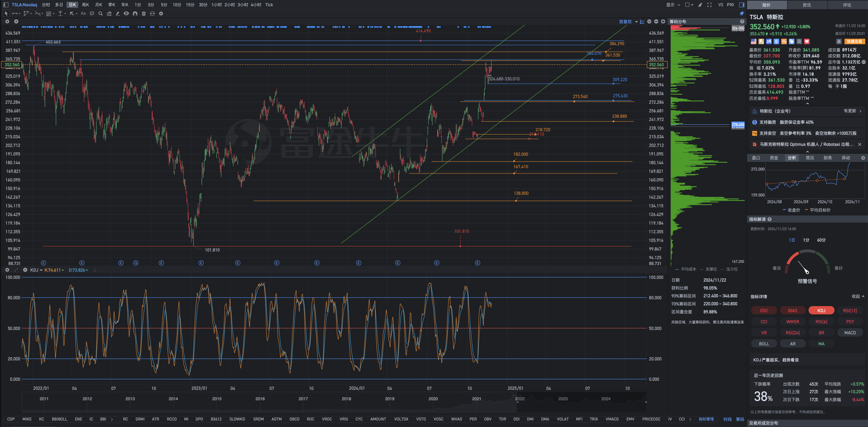Click the blue pin icon

pyautogui.click(x=742, y=13)
